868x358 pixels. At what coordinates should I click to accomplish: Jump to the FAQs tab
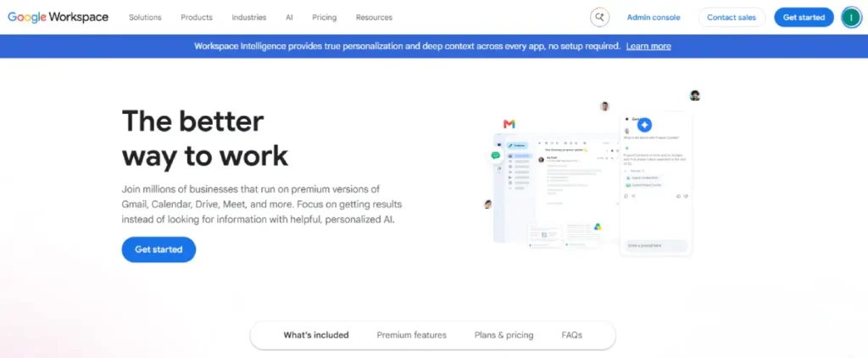pos(572,335)
